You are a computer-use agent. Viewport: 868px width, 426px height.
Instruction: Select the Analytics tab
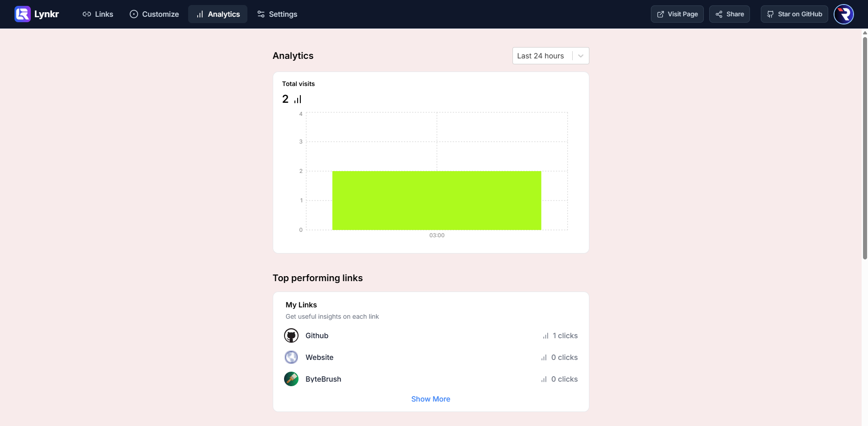click(218, 14)
